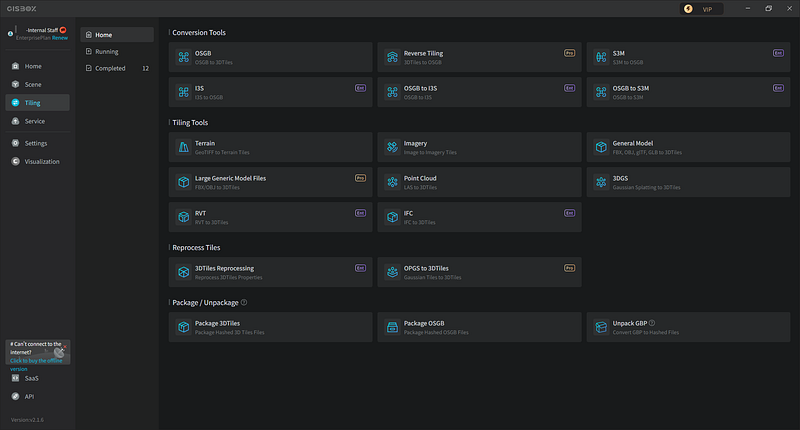Click the Pro badge on Reverse Tiling

tap(569, 53)
